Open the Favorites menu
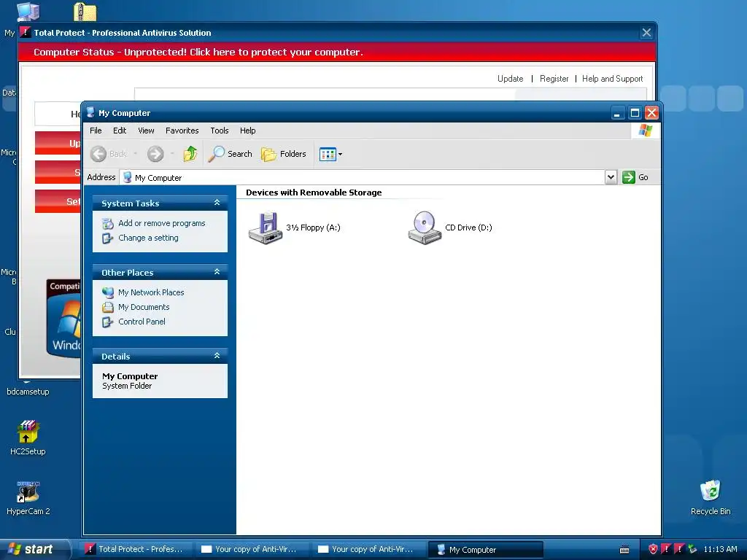 pyautogui.click(x=182, y=131)
